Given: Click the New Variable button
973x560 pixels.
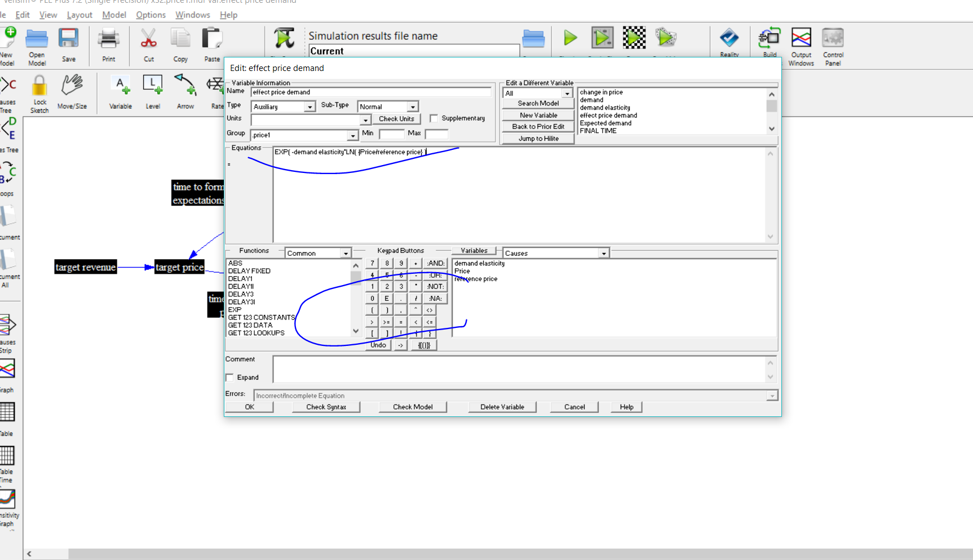Looking at the screenshot, I should 538,115.
